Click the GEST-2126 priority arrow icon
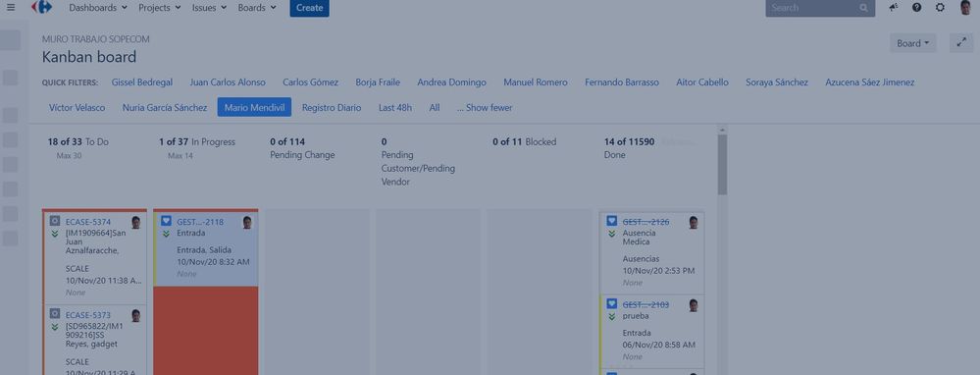 coord(612,235)
